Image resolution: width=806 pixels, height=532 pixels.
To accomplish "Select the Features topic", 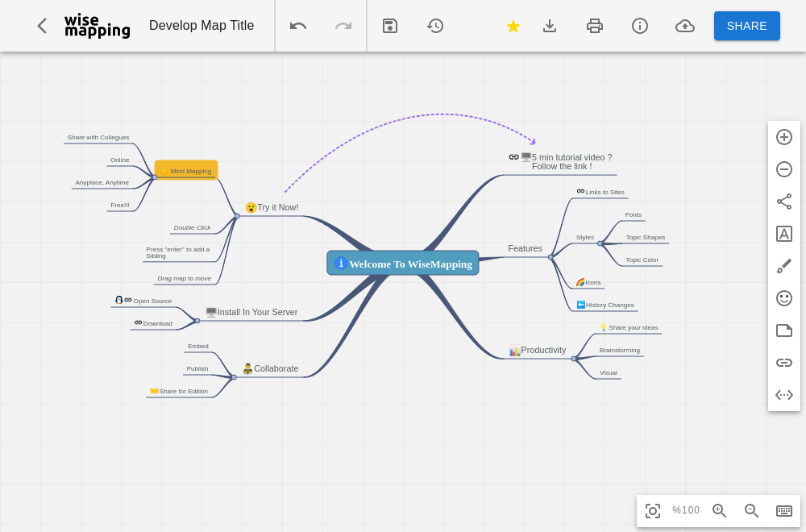I will [525, 249].
